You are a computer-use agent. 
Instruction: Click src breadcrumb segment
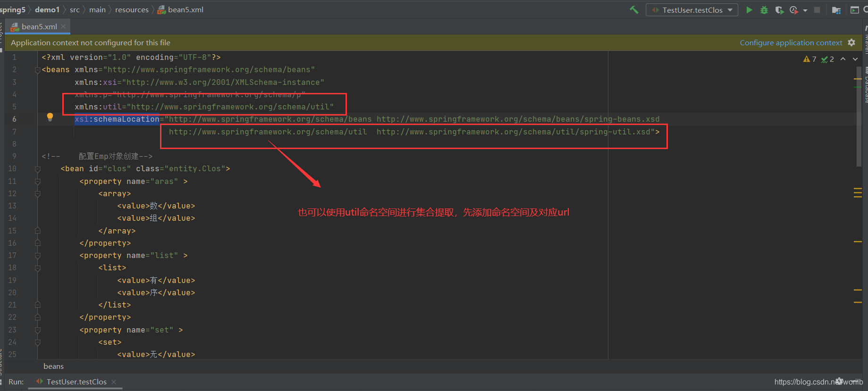(x=75, y=9)
